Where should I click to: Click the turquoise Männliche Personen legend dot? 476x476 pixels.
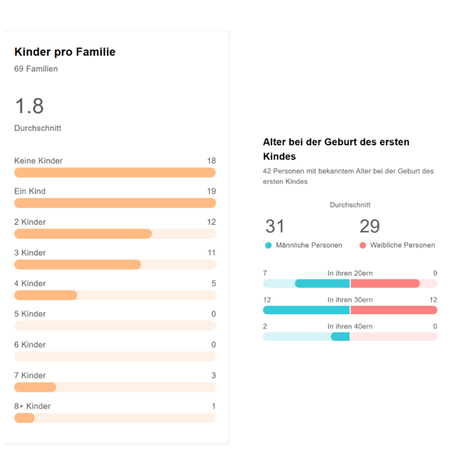pyautogui.click(x=268, y=245)
